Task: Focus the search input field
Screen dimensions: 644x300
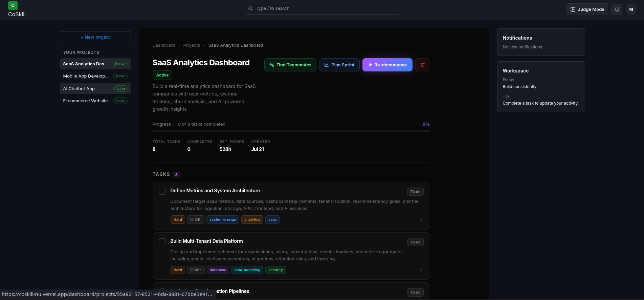Action: [323, 8]
